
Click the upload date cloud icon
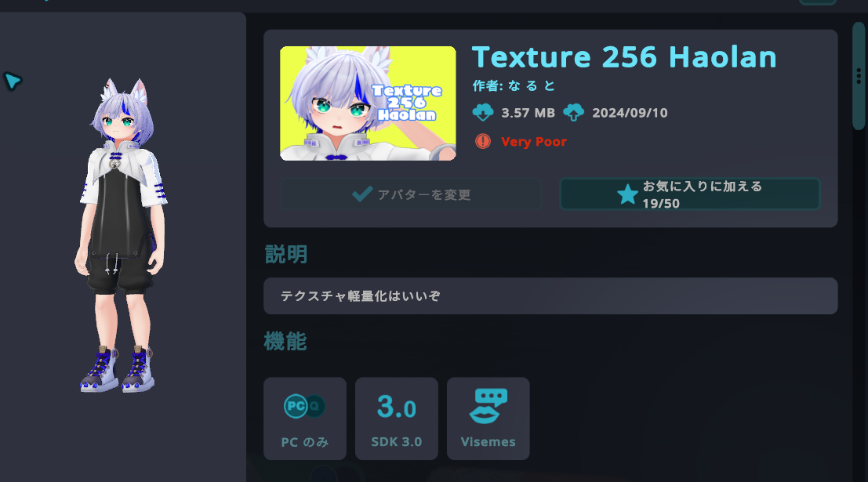(x=573, y=112)
